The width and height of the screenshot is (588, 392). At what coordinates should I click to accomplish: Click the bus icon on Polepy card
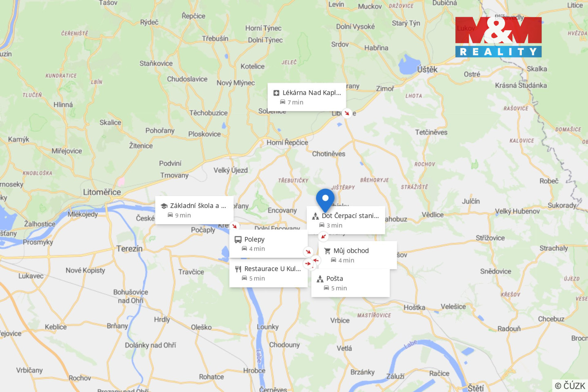(238, 240)
